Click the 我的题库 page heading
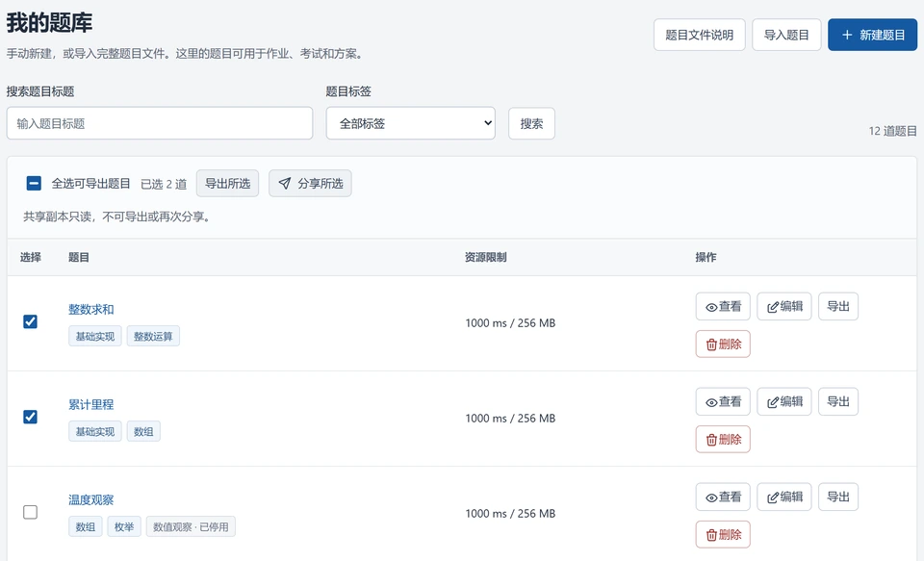924x561 pixels. pyautogui.click(x=49, y=22)
